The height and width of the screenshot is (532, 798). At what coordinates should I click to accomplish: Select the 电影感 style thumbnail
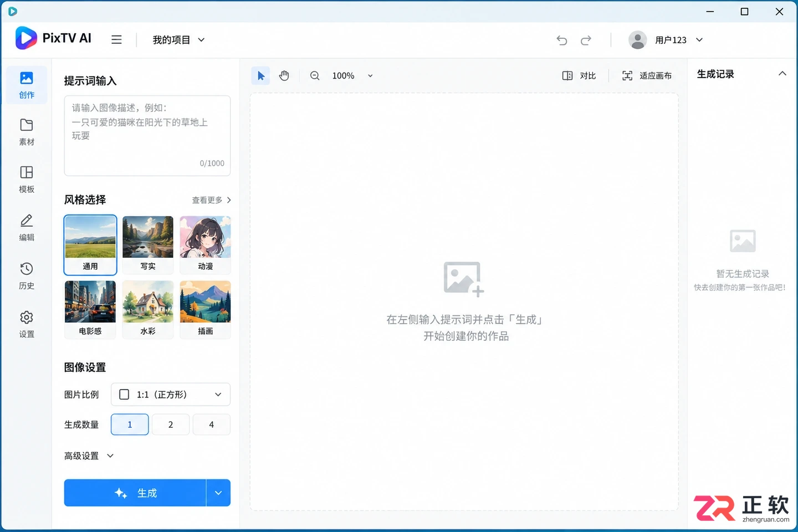(90, 310)
